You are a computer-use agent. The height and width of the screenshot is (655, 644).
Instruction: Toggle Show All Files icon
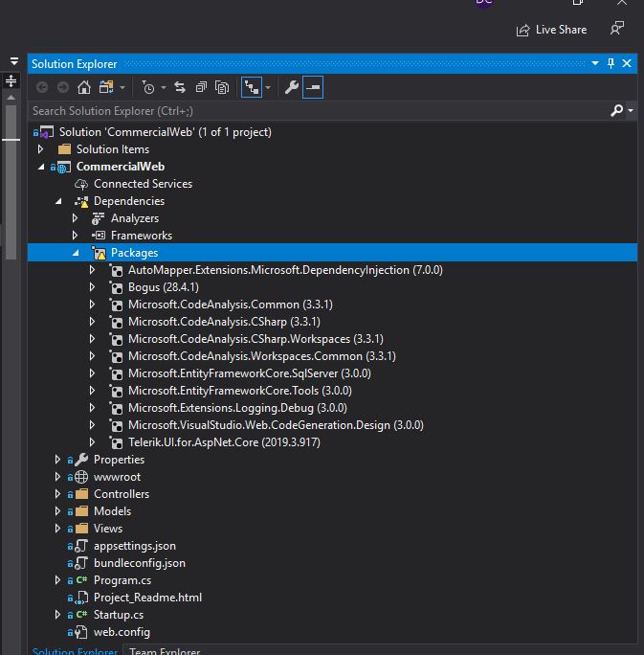(x=222, y=87)
